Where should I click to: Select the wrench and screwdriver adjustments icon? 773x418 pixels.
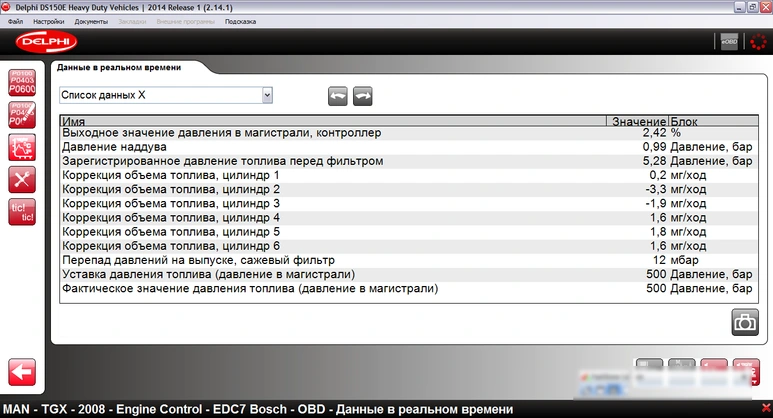click(22, 180)
